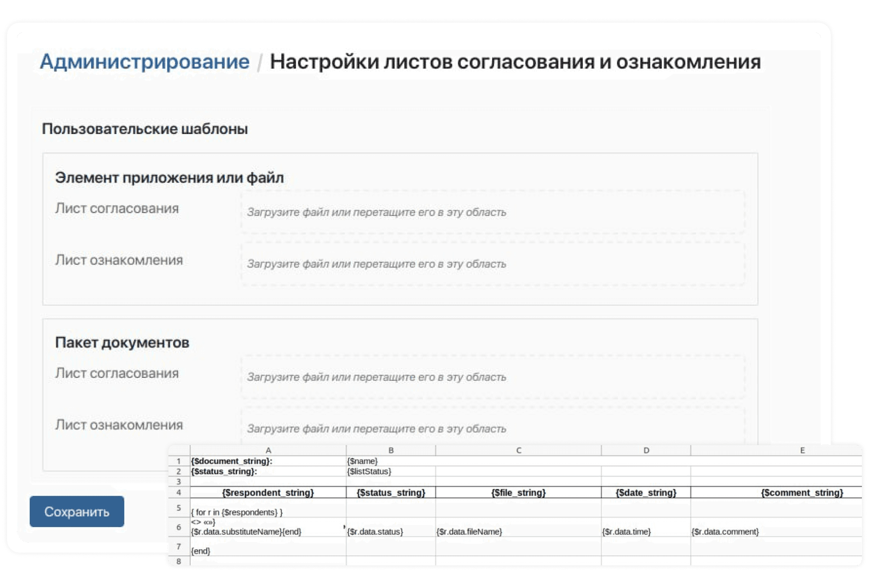The image size is (869, 588).
Task: Select spreadsheet column D header
Action: point(646,450)
